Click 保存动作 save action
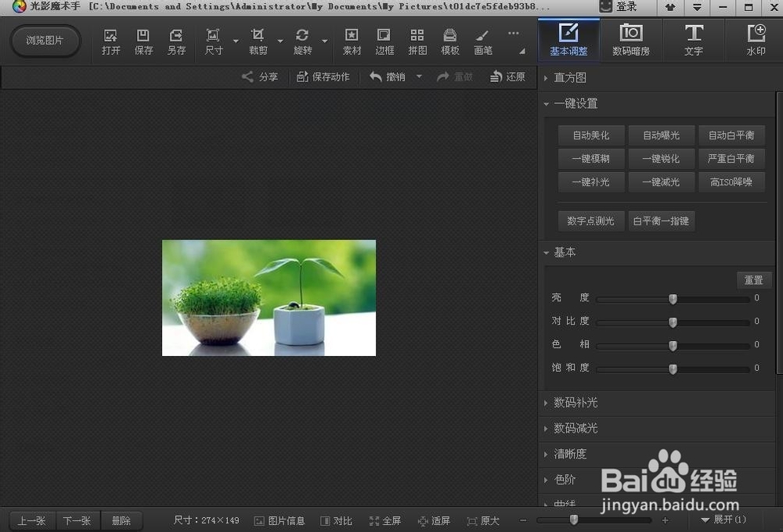This screenshot has height=532, width=783. coord(323,77)
